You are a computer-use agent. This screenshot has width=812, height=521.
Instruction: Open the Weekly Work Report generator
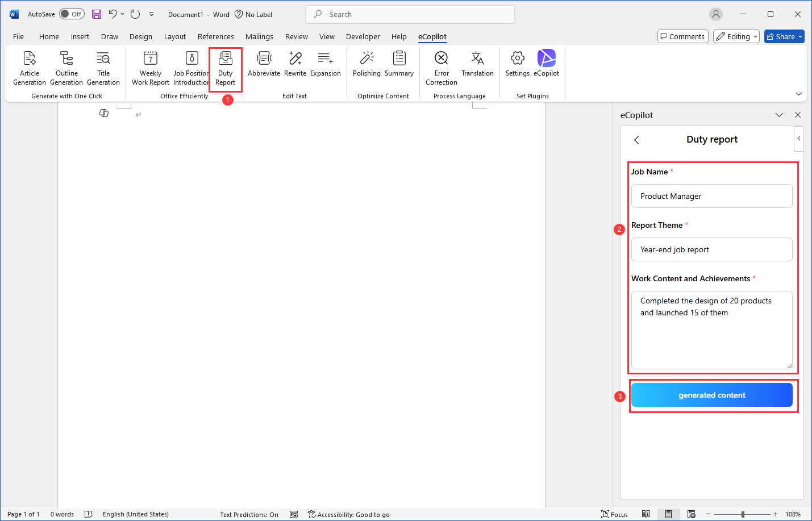pos(149,67)
